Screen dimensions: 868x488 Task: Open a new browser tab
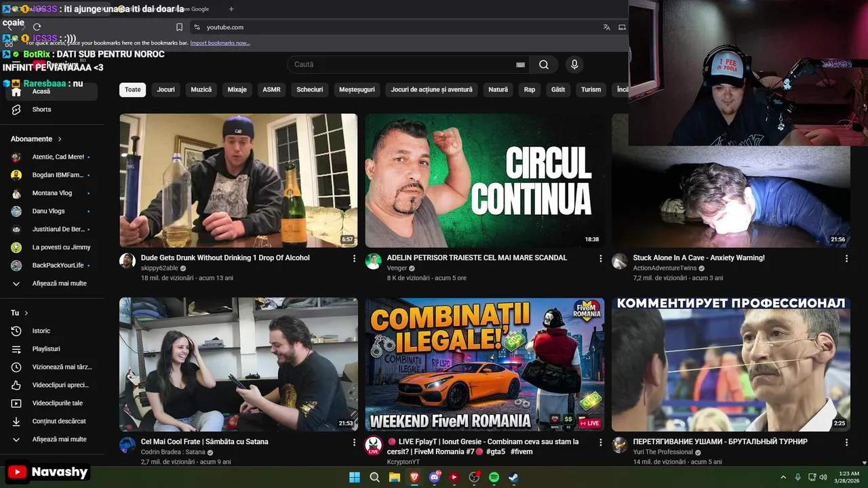click(x=231, y=9)
